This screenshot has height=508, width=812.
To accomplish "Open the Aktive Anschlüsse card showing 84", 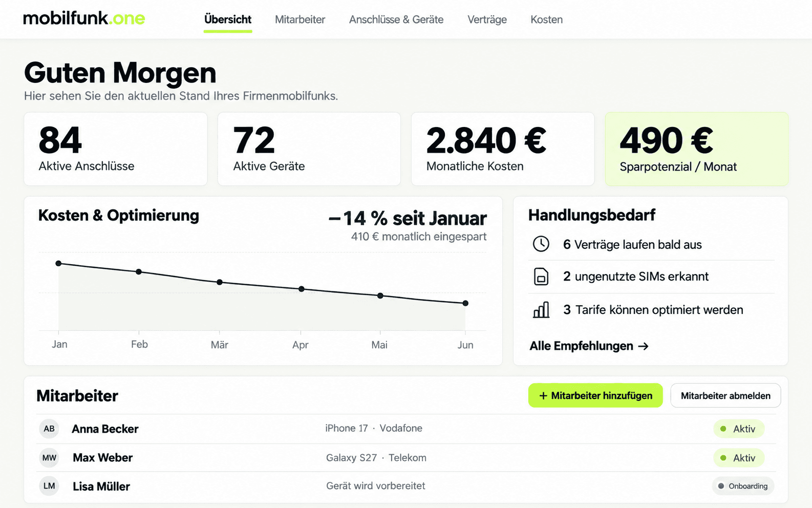I will click(116, 149).
